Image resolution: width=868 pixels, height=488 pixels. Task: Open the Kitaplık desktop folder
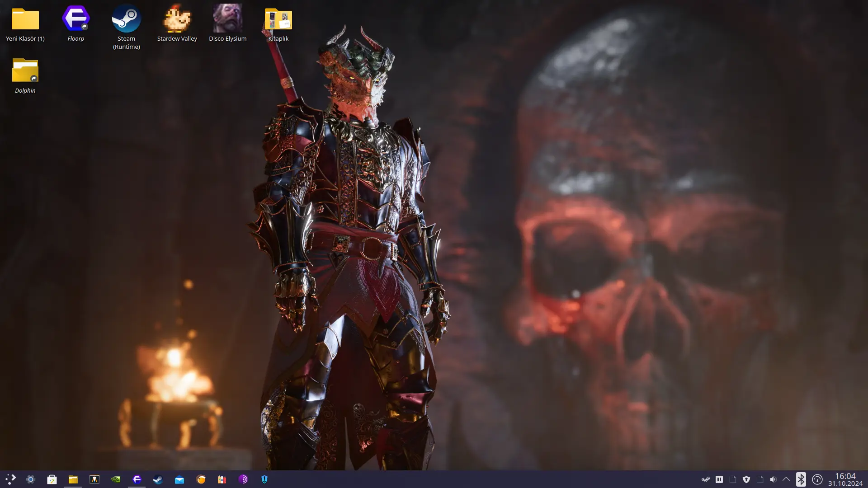[x=278, y=24]
